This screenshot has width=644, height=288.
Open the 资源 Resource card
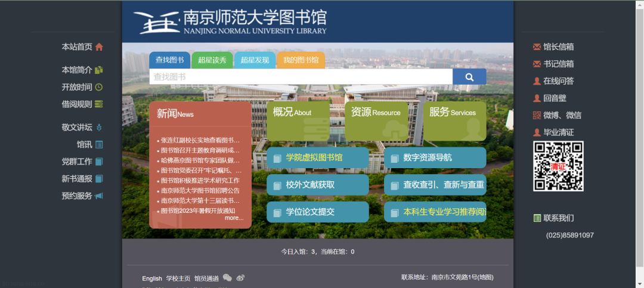click(x=377, y=121)
